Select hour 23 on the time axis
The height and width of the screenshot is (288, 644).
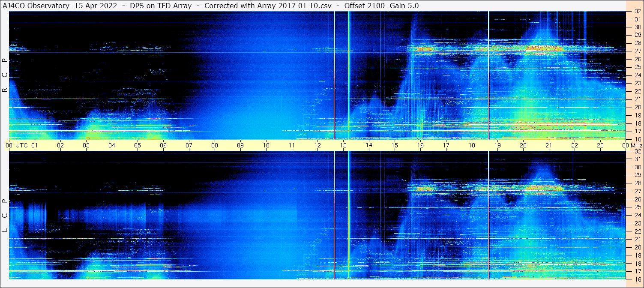pos(600,145)
